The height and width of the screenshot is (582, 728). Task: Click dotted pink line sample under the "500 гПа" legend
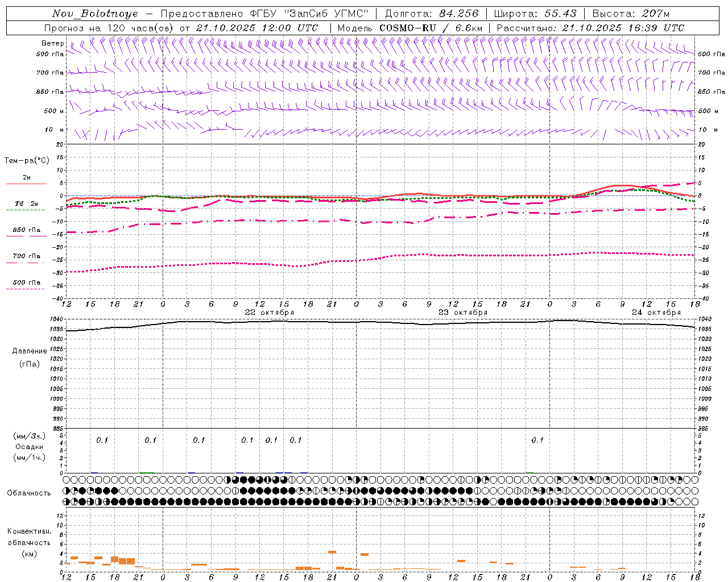point(25,289)
